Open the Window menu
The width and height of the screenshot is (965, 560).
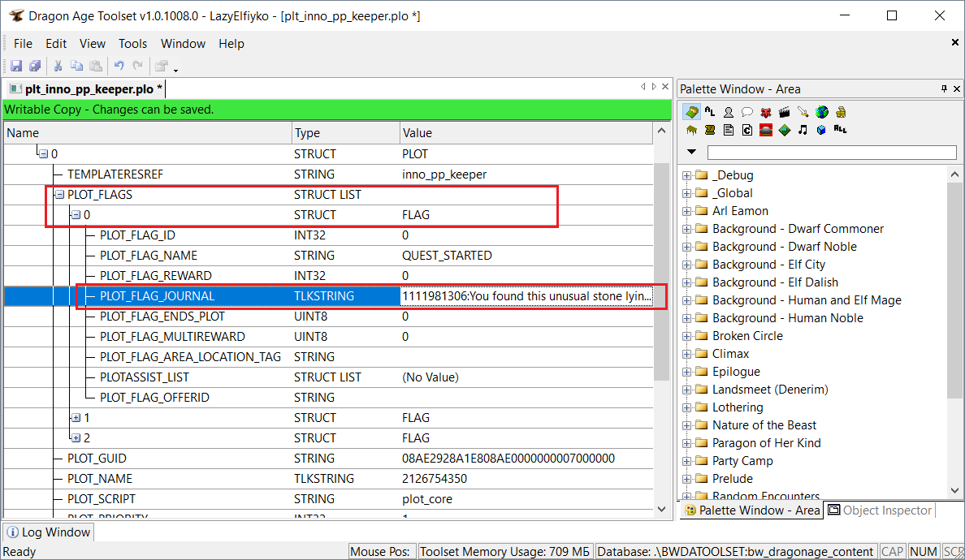[183, 44]
